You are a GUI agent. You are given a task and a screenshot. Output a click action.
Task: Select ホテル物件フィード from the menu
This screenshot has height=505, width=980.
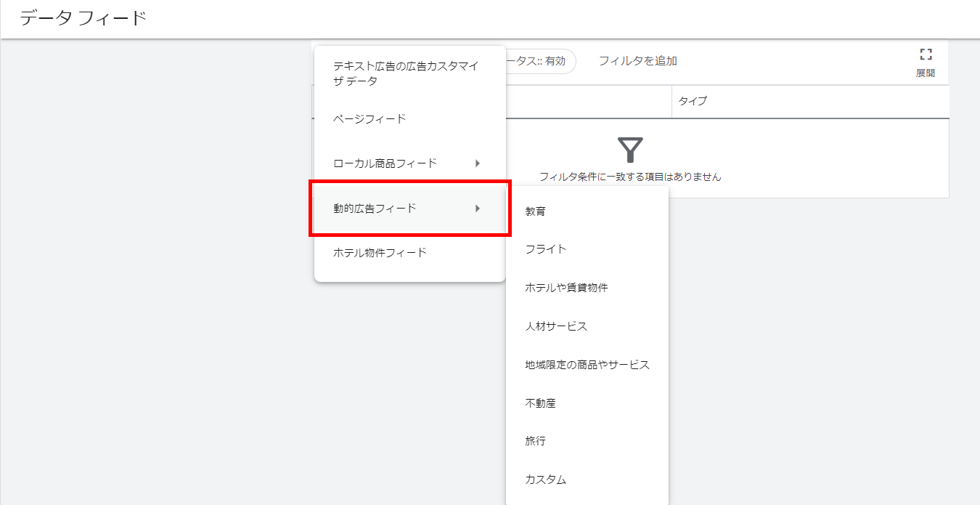point(380,253)
